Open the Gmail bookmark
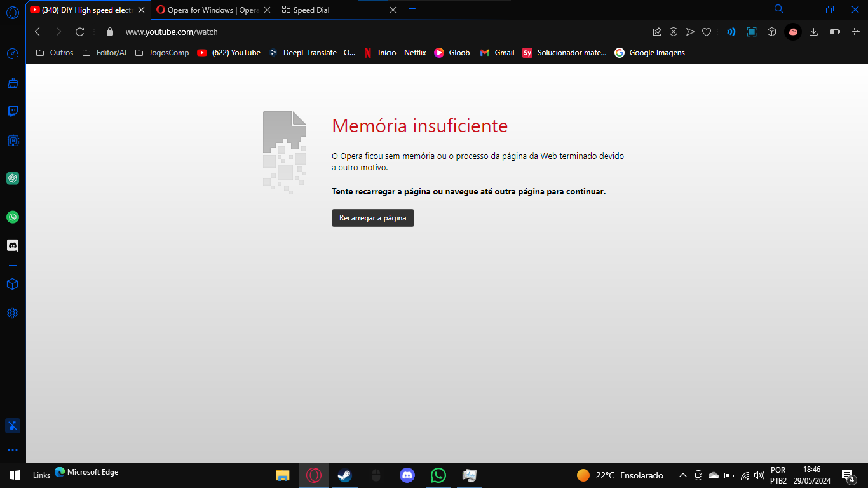 coord(497,53)
